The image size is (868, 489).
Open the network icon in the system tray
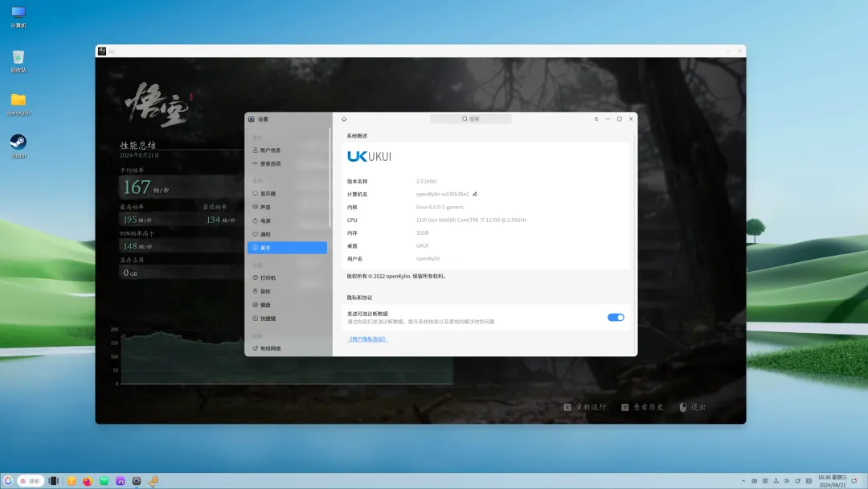[798, 481]
